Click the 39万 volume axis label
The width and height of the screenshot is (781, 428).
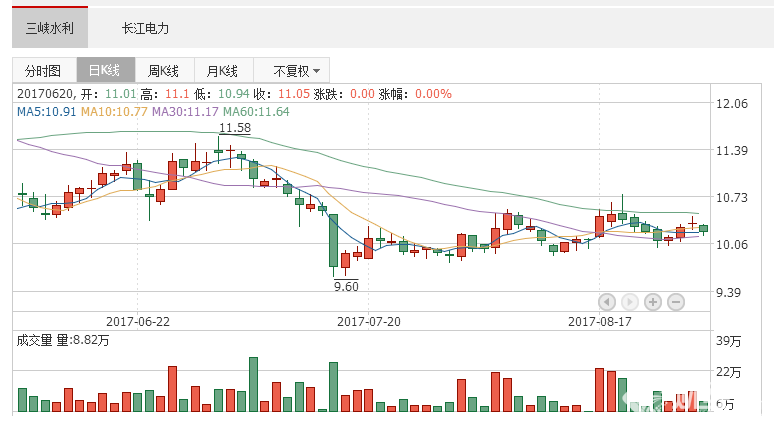(x=729, y=341)
